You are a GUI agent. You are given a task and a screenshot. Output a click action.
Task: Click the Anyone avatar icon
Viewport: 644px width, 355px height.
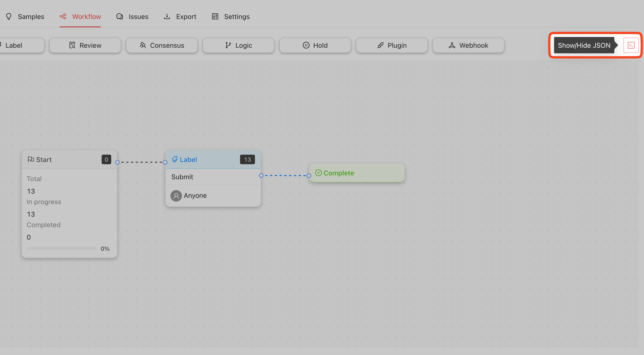coord(176,196)
